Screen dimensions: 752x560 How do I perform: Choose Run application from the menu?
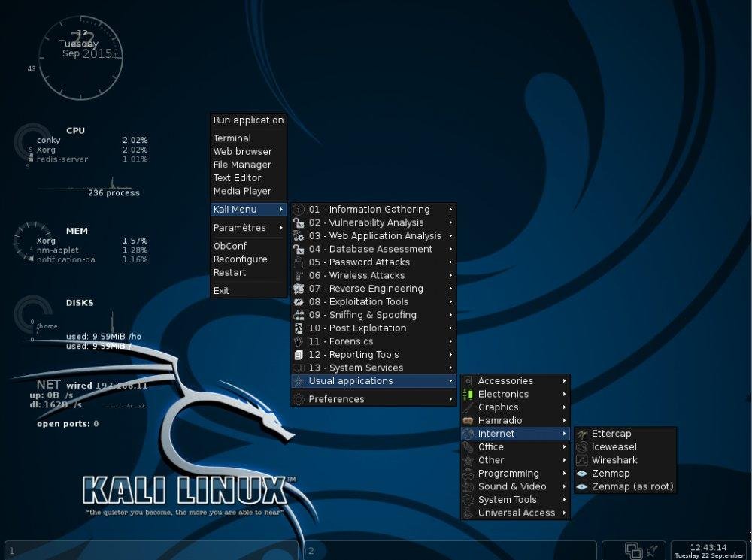pyautogui.click(x=248, y=120)
